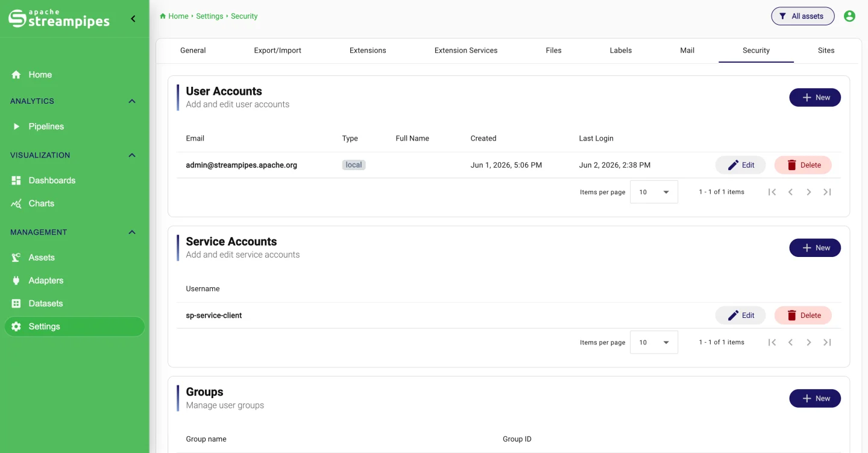Create a New user account
This screenshot has height=453, width=868.
[815, 98]
